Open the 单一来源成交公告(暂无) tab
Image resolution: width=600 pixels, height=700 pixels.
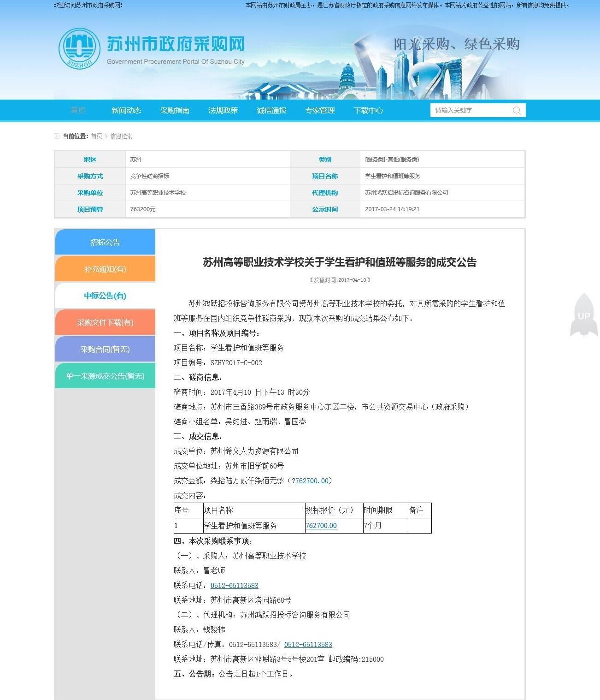point(105,376)
